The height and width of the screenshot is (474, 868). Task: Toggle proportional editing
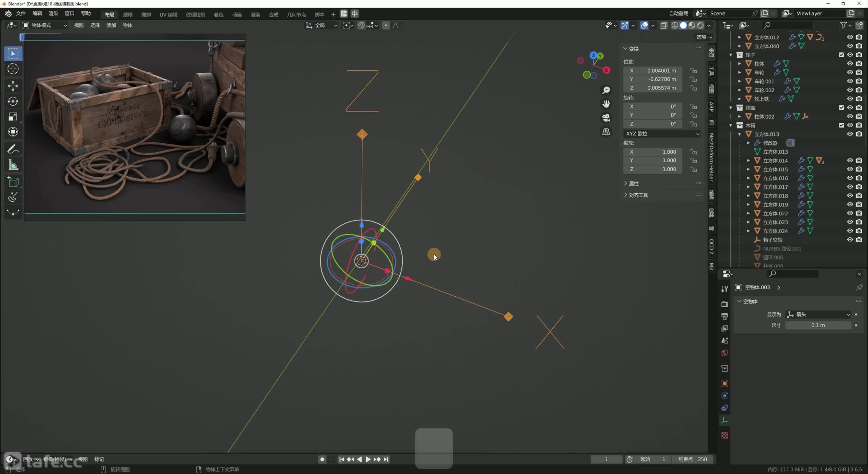386,25
